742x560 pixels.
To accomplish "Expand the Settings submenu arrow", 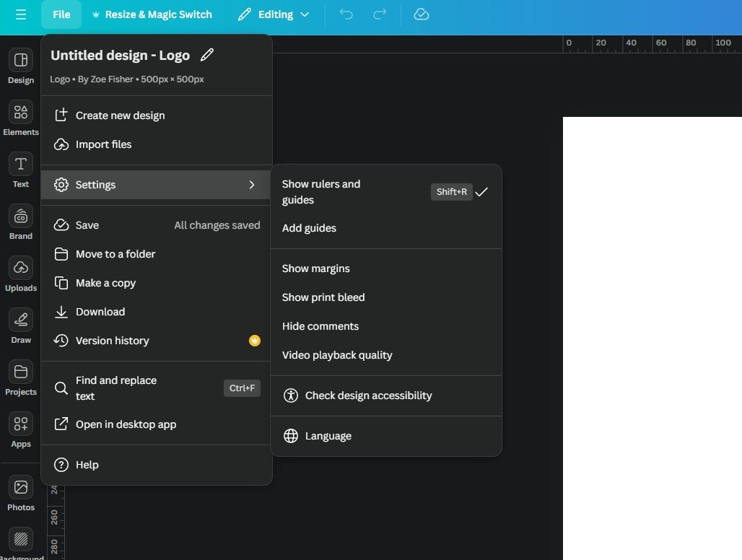I will point(252,185).
